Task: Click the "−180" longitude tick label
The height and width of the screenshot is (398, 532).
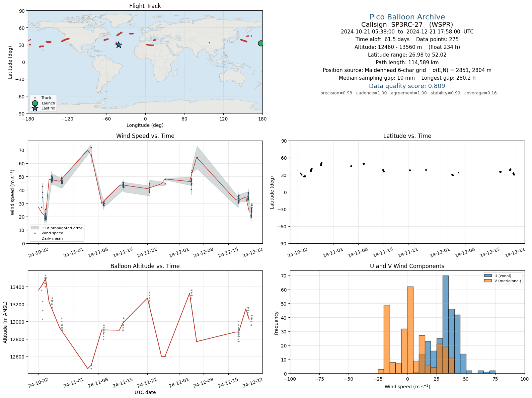Action: (x=28, y=119)
